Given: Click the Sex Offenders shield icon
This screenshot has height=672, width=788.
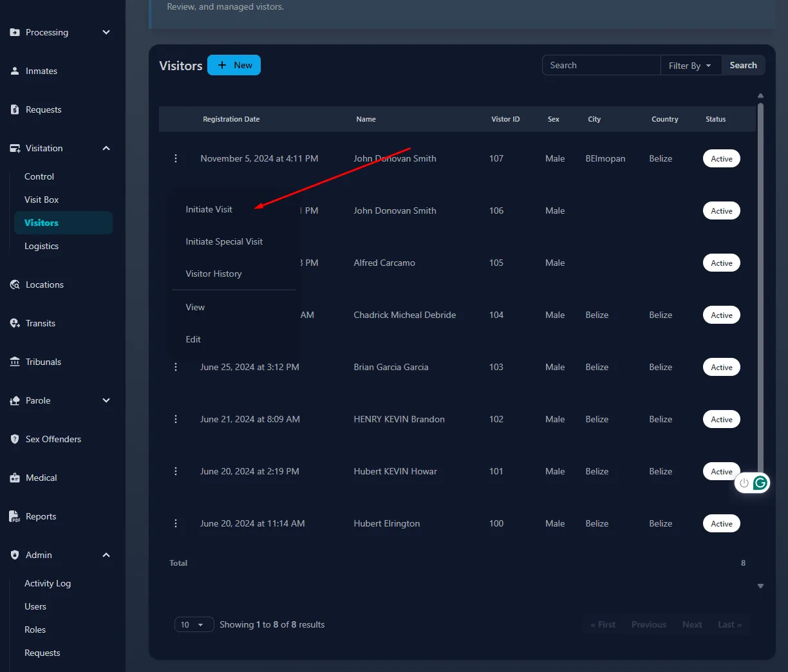Looking at the screenshot, I should [x=15, y=440].
